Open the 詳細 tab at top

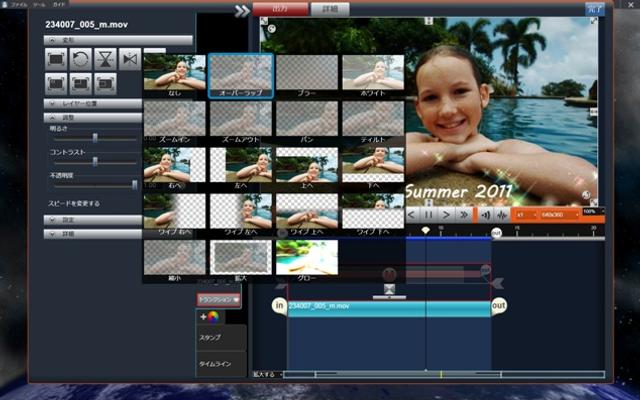[330, 9]
